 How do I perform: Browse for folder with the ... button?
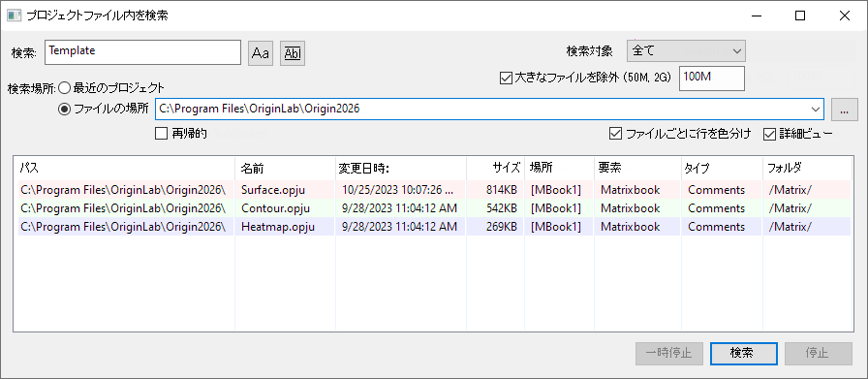(844, 110)
